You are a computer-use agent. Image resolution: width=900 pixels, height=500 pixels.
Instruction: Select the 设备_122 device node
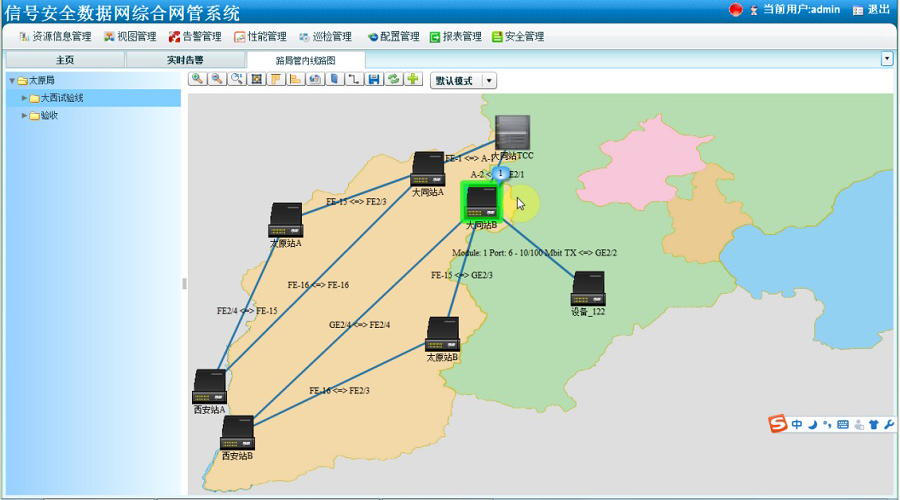[x=587, y=289]
